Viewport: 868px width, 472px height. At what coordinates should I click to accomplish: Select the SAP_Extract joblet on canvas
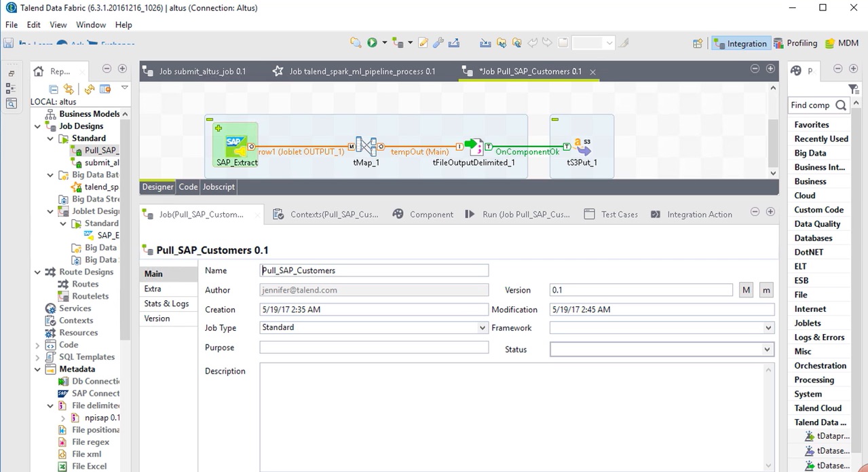(235, 145)
